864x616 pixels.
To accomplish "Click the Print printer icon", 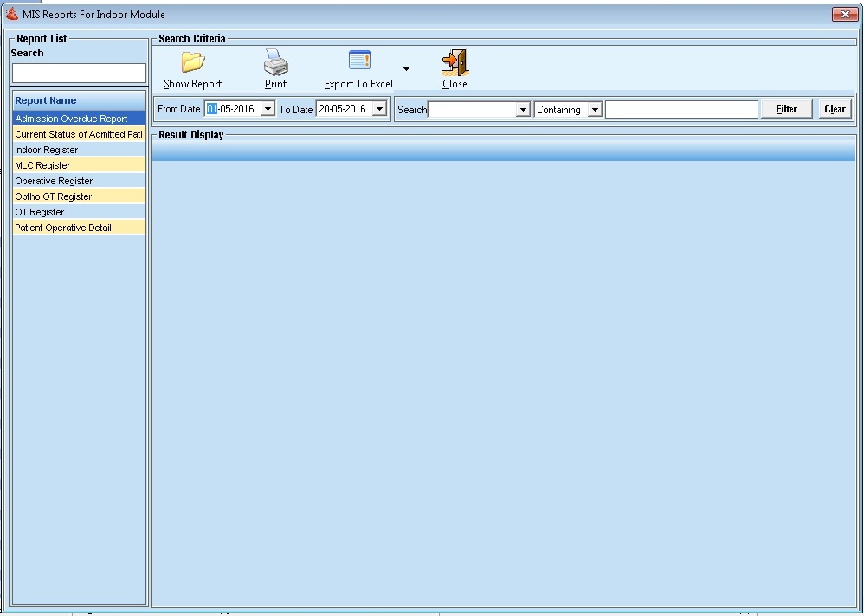I will [x=275, y=62].
